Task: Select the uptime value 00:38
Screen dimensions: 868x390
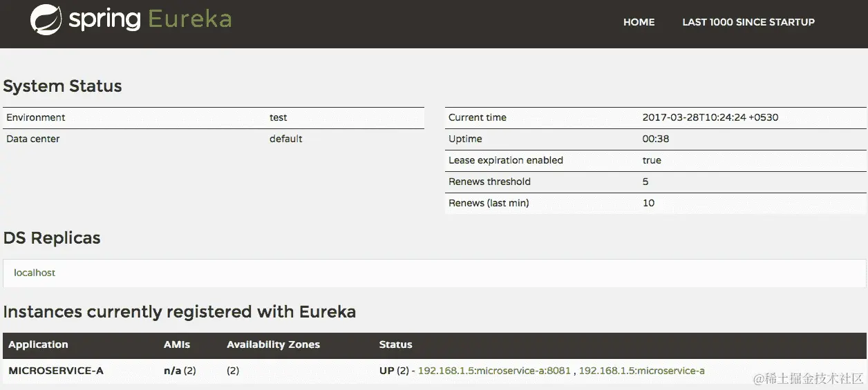Action: [656, 139]
